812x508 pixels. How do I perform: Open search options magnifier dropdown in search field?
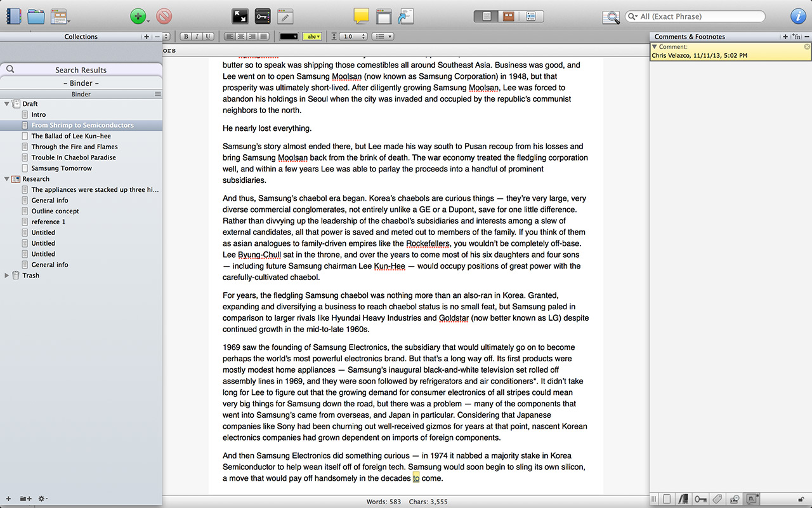[634, 17]
